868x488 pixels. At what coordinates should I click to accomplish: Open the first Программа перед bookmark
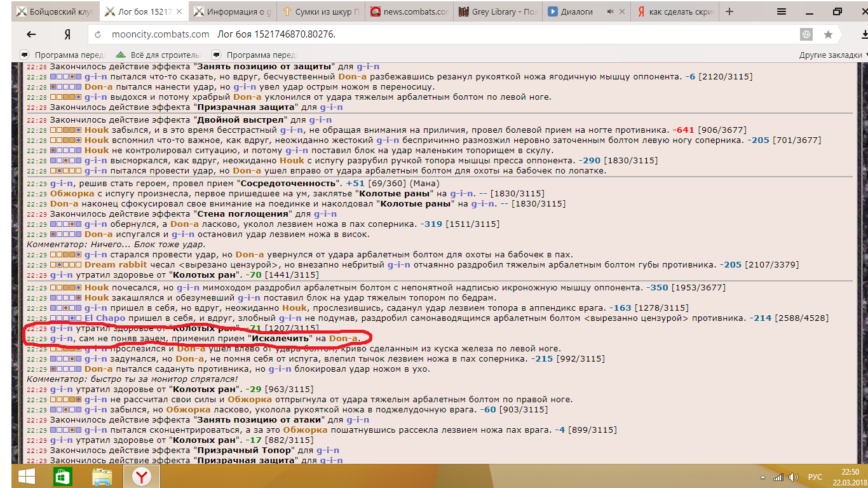[x=63, y=55]
